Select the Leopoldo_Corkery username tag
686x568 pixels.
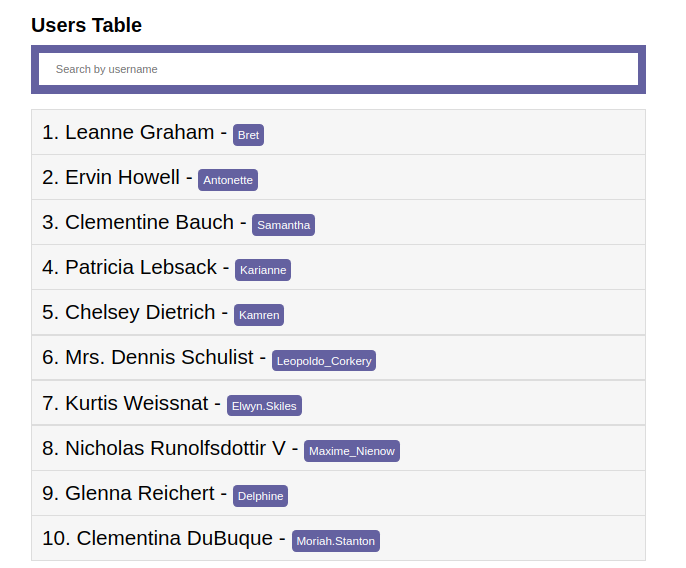click(324, 361)
